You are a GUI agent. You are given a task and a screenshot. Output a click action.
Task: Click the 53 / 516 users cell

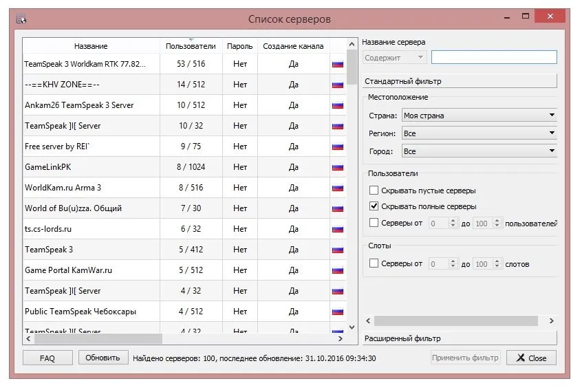tap(191, 64)
